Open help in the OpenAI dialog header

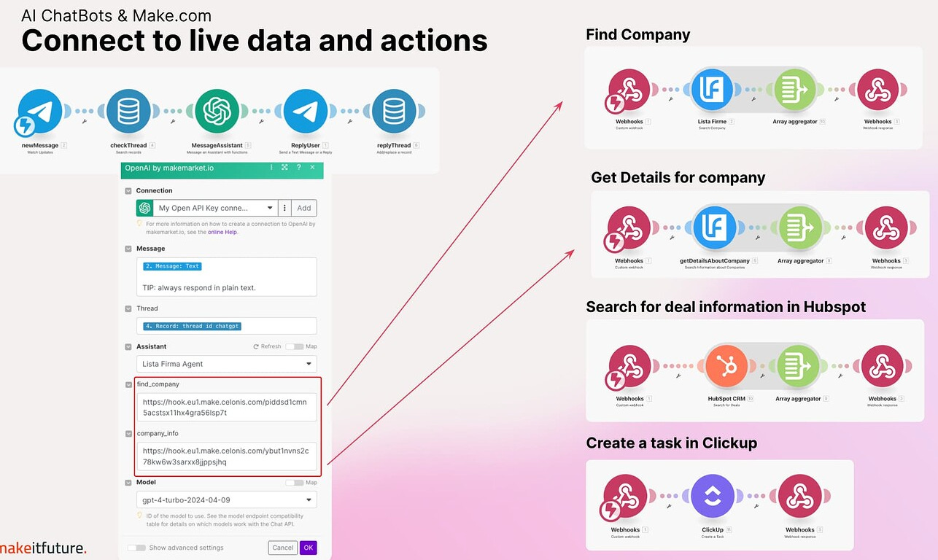(298, 167)
